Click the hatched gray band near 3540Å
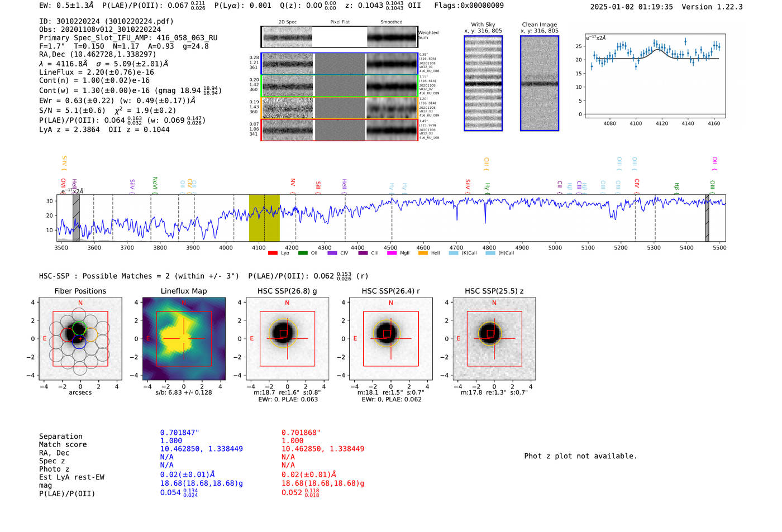This screenshot has height=532, width=782. [x=76, y=218]
